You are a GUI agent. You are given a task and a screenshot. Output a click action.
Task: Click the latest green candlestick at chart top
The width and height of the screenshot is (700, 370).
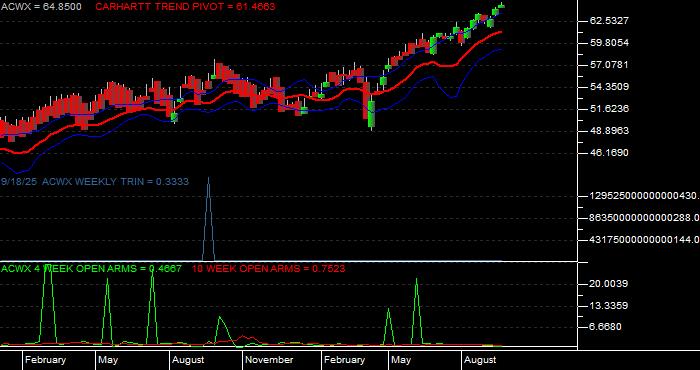pos(501,5)
